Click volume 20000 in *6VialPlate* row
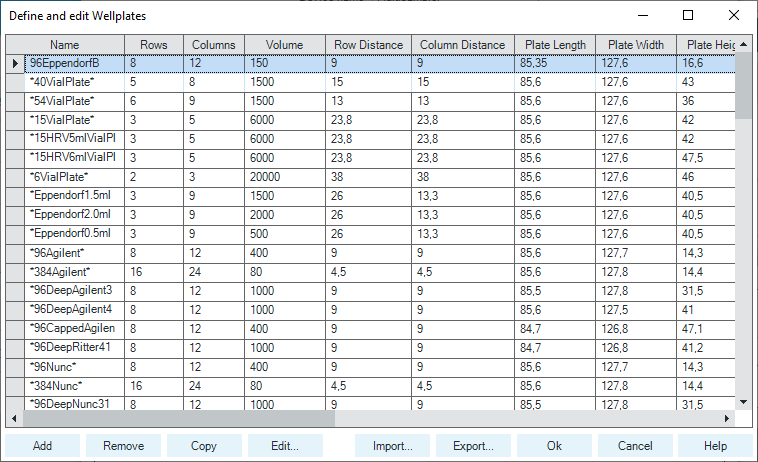 coord(285,177)
